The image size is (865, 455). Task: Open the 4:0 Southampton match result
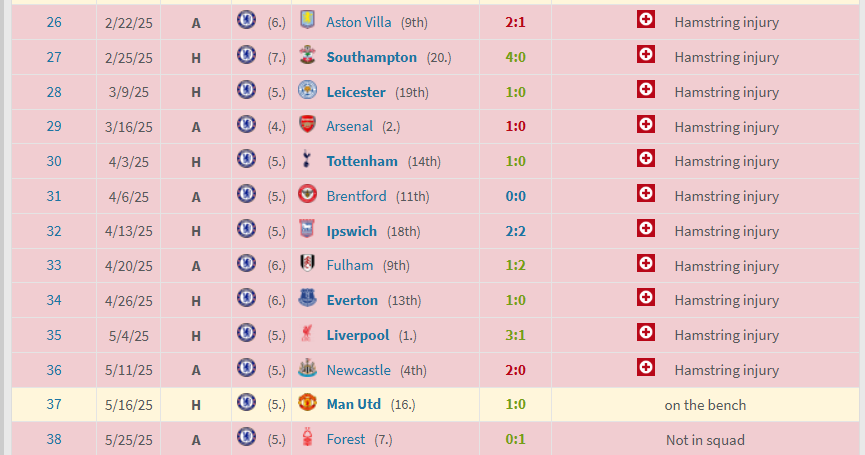click(515, 57)
